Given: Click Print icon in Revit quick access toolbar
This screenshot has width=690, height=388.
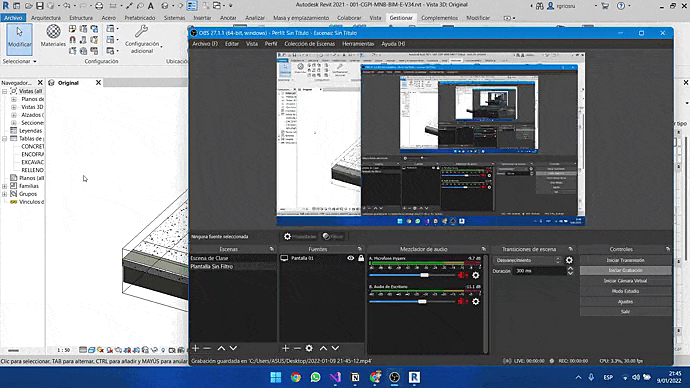Looking at the screenshot, I should coord(99,6).
